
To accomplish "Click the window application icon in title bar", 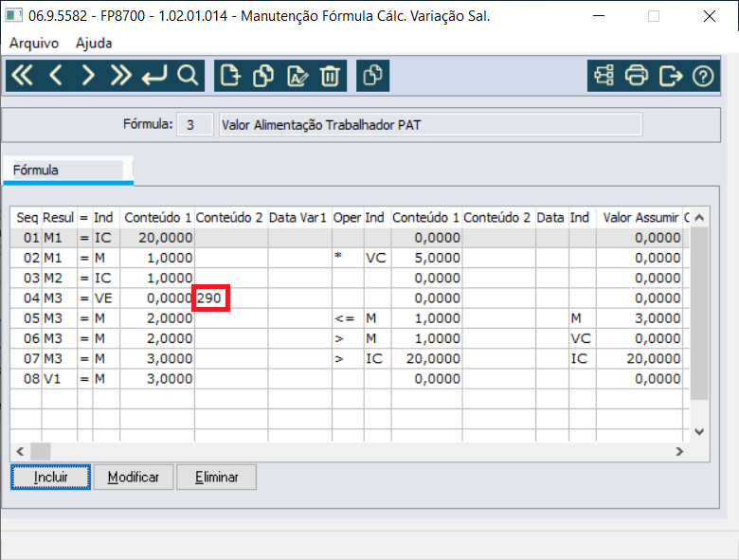I will (x=13, y=15).
